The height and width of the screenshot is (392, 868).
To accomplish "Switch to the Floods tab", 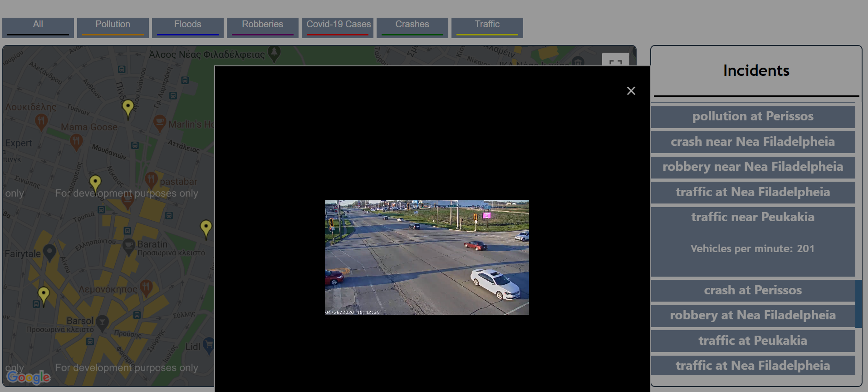I will [188, 28].
